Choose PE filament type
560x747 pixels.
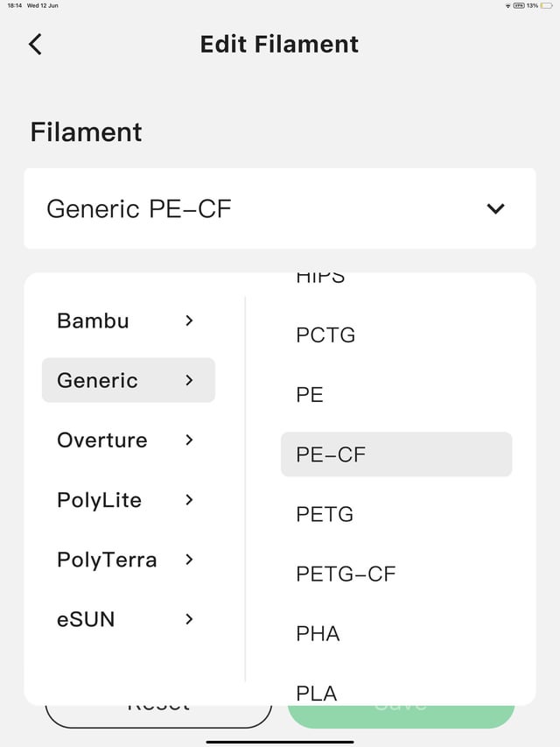pos(310,395)
